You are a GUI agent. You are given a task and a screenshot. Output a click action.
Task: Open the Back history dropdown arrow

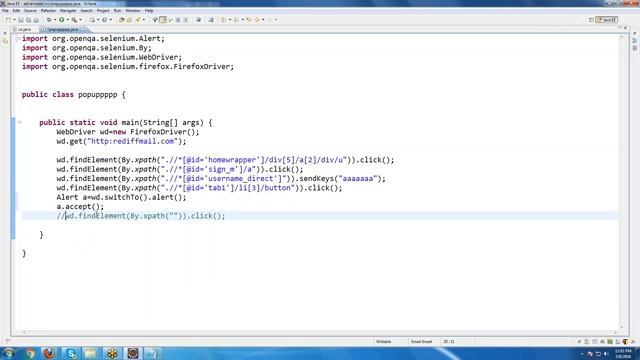coord(263,20)
